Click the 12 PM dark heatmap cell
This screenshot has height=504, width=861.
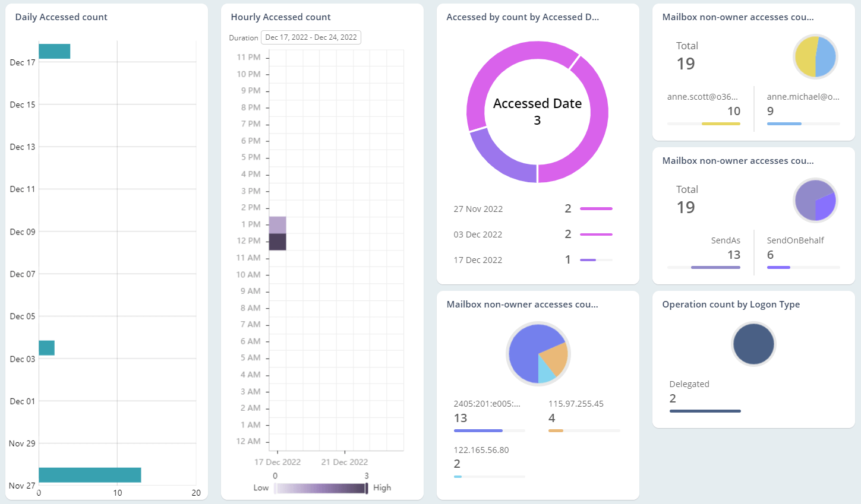(x=277, y=242)
